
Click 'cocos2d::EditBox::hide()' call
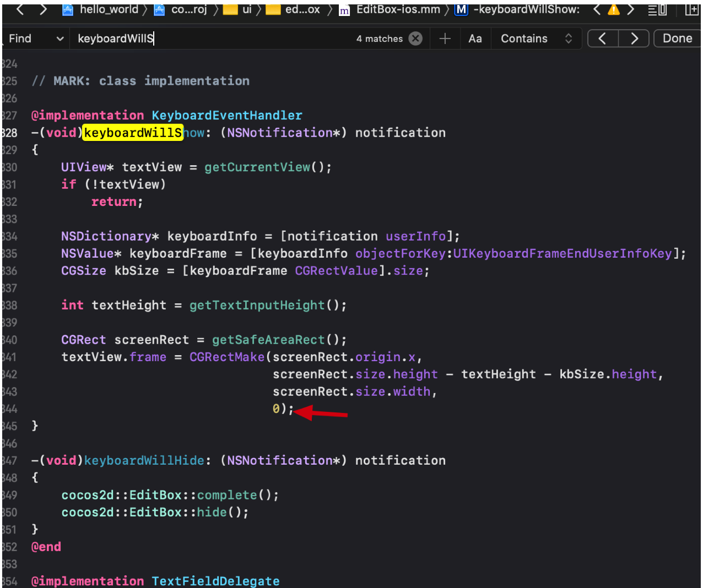click(x=155, y=512)
